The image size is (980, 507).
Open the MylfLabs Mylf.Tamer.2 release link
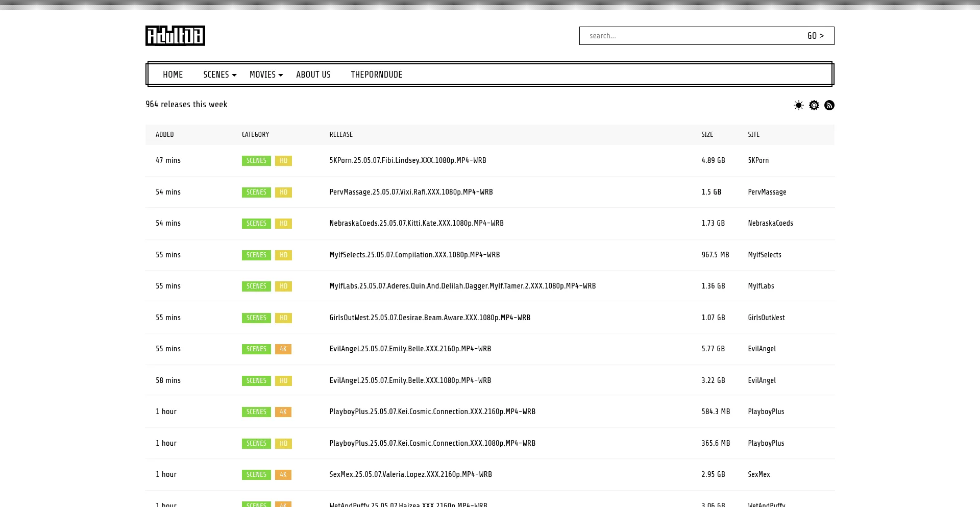[x=462, y=286]
